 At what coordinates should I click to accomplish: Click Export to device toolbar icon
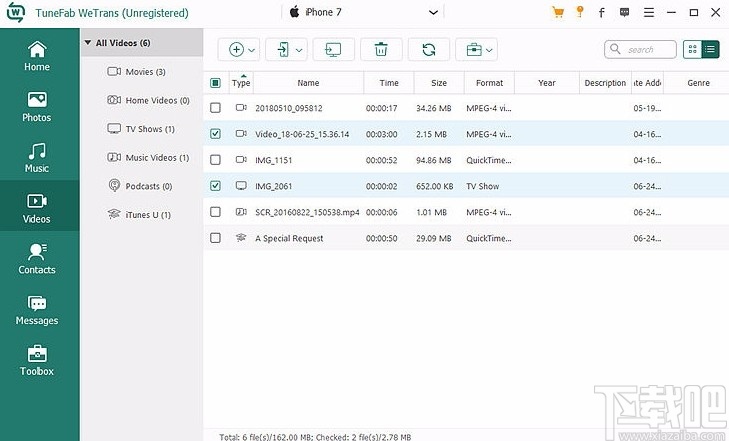coord(283,49)
